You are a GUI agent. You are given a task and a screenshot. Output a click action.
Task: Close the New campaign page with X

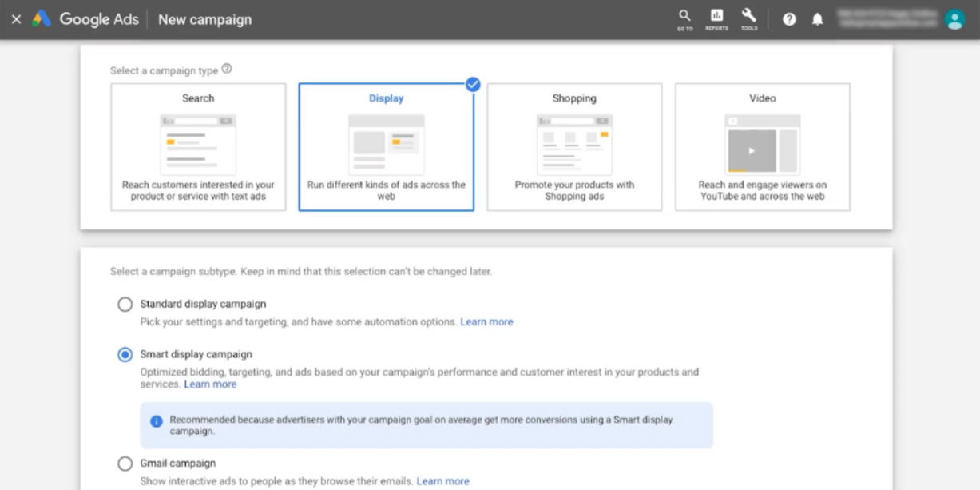point(16,19)
